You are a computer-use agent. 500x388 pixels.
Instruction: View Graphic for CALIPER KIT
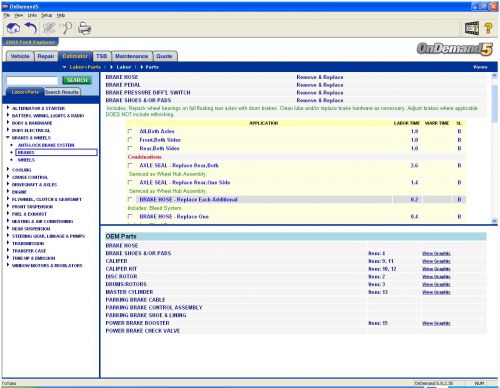pos(436,269)
